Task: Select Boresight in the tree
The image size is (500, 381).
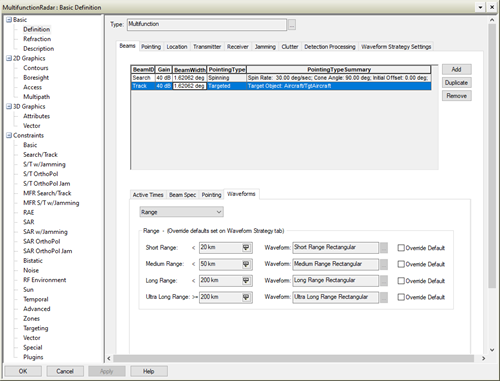Action: coord(36,78)
